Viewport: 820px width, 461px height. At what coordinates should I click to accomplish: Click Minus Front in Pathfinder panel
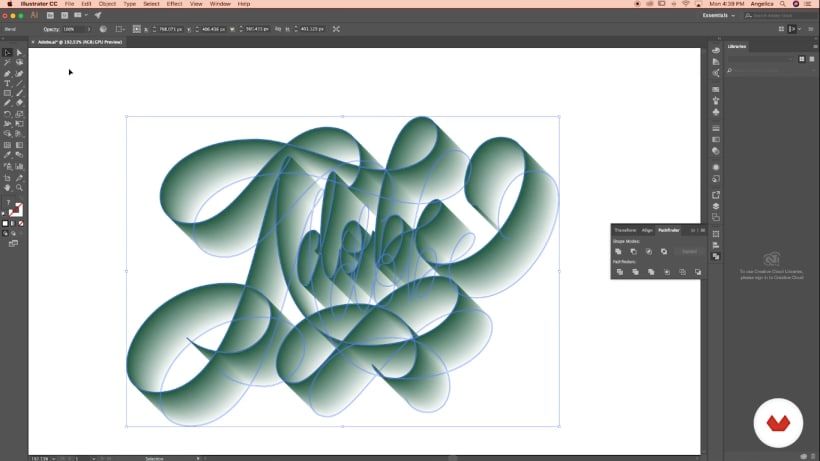633,251
